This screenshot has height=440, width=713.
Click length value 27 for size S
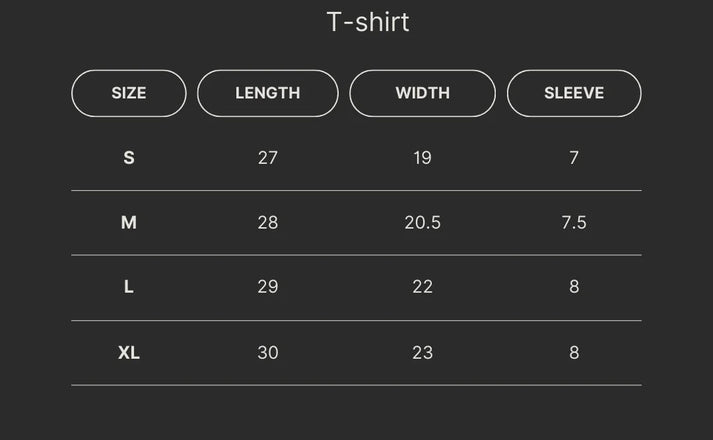point(268,158)
